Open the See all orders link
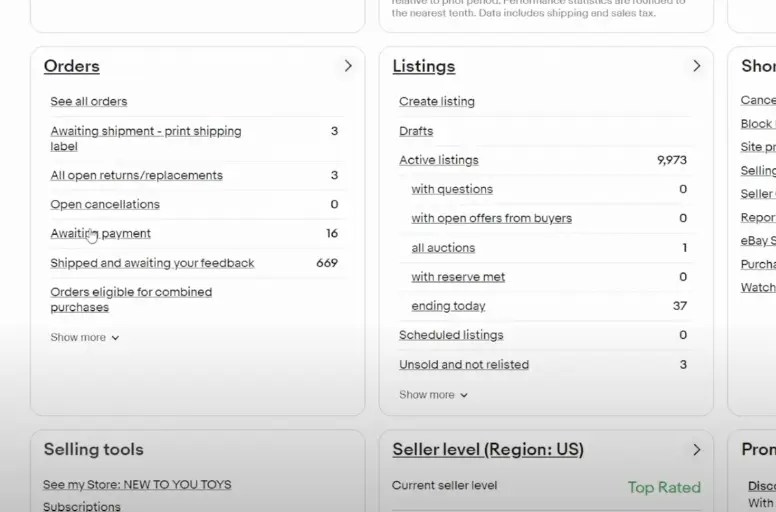The height and width of the screenshot is (512, 776). coord(89,102)
